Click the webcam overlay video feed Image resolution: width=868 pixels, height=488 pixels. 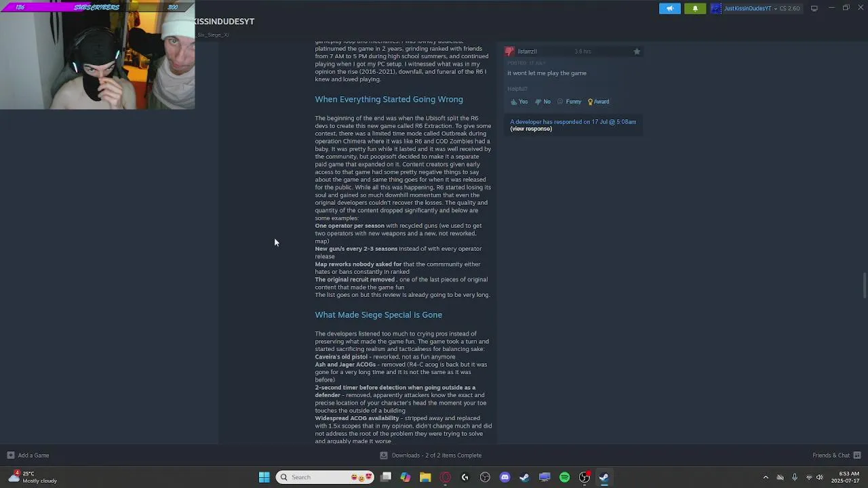click(x=97, y=55)
